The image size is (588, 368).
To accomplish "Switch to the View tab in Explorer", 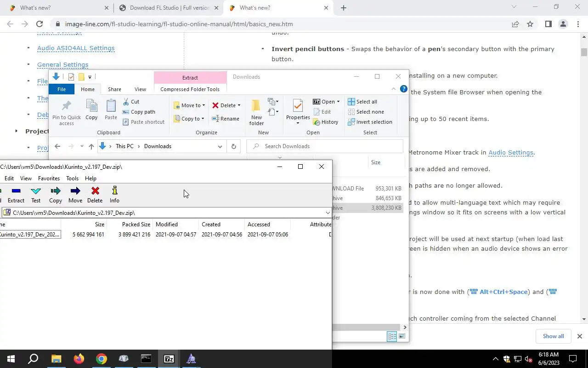I will (x=140, y=89).
